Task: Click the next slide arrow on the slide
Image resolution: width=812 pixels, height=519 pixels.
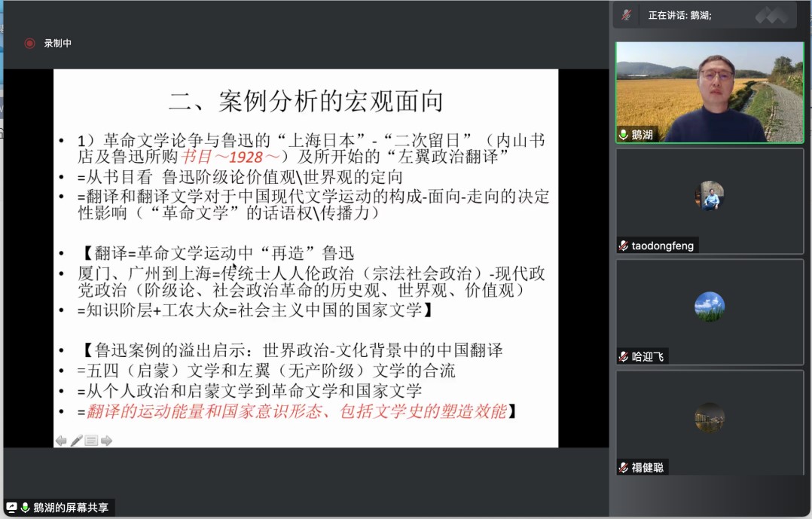Action: point(106,441)
